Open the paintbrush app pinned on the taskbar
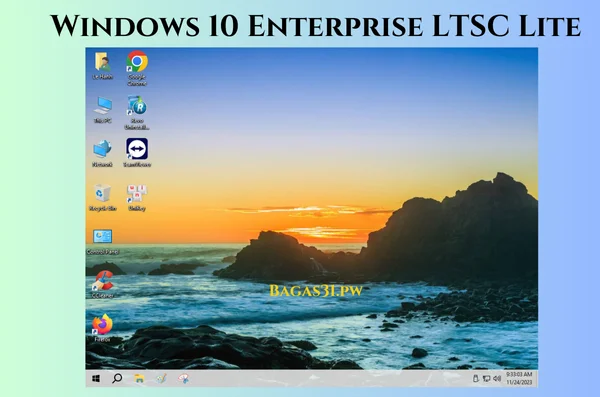 pos(161,379)
